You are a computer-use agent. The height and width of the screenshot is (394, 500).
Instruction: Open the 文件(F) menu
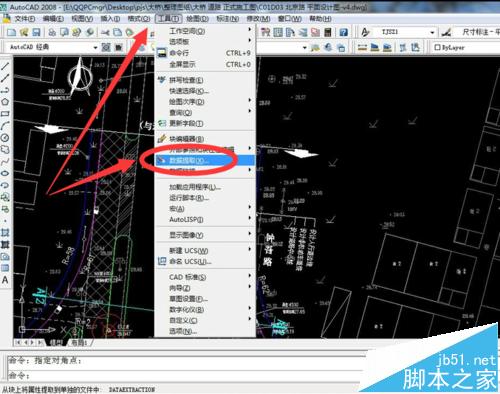click(x=25, y=19)
